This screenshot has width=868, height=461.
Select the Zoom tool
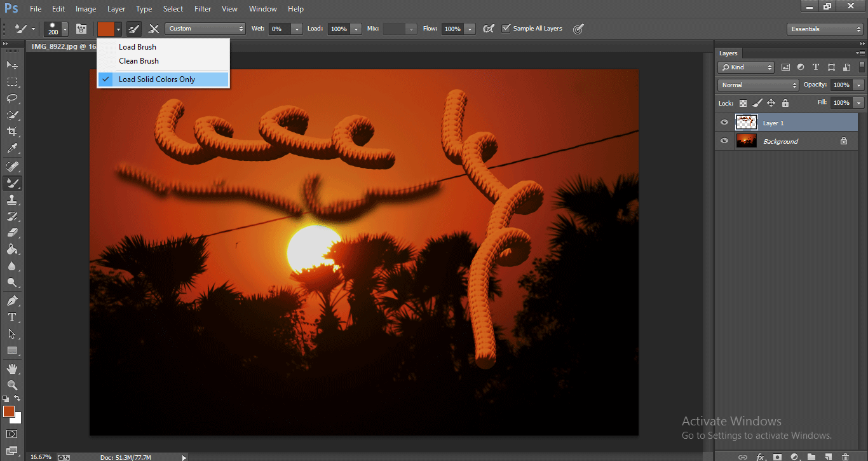(x=12, y=385)
